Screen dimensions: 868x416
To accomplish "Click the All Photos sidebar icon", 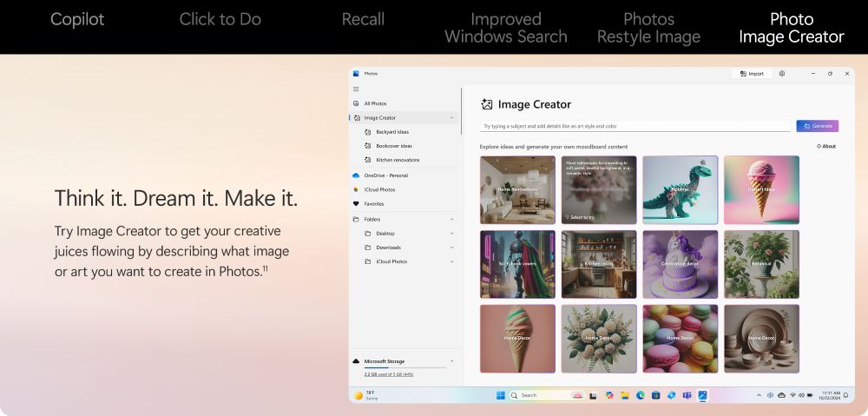I will (356, 103).
